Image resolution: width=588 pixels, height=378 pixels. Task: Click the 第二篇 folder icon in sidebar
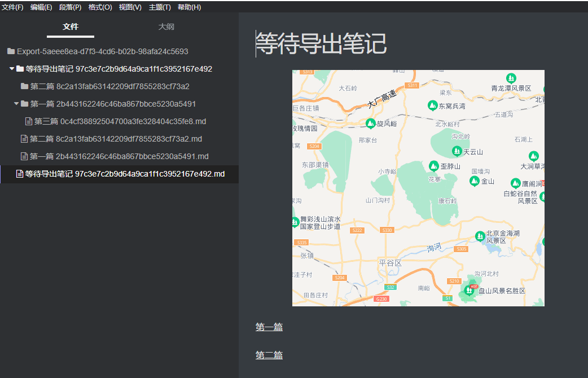(25, 86)
